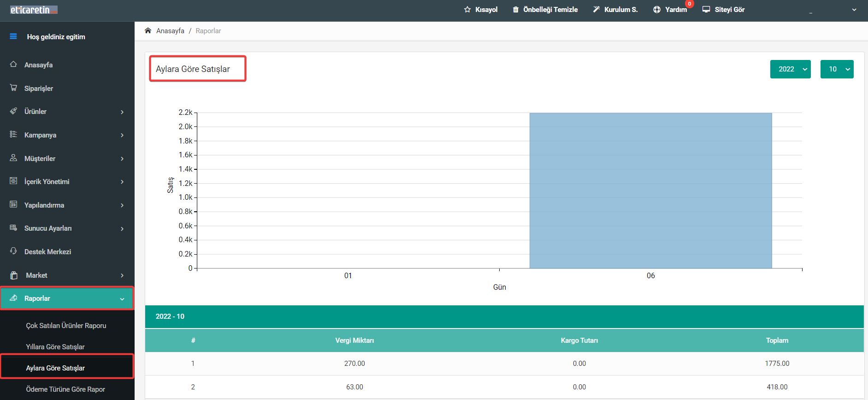Click the Sunucu Ayarları server icon

[13, 227]
